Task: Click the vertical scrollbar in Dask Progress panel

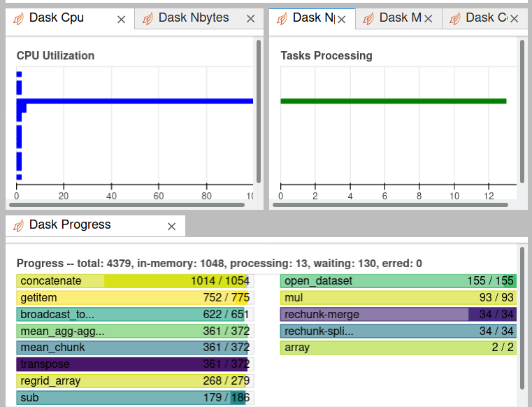Action: click(522, 318)
